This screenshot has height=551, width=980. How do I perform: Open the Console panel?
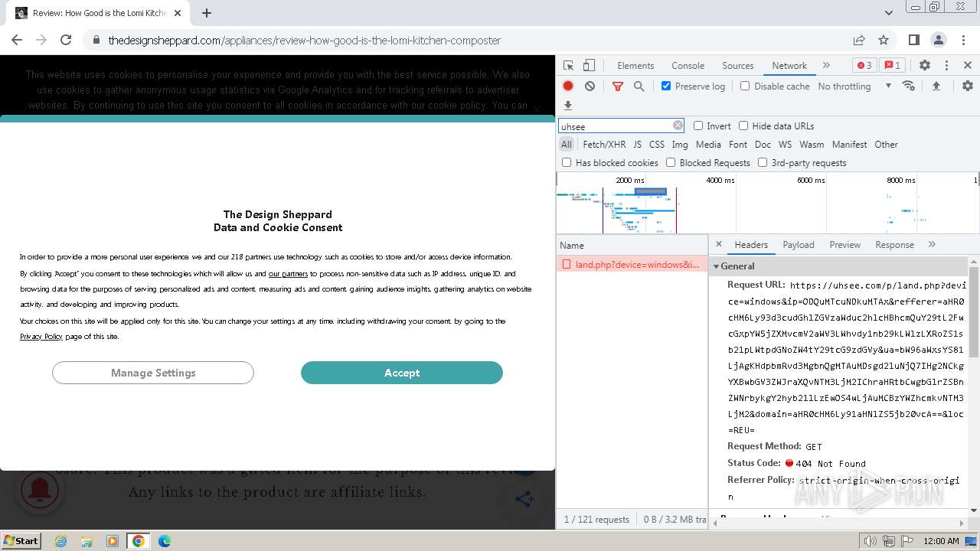point(688,66)
